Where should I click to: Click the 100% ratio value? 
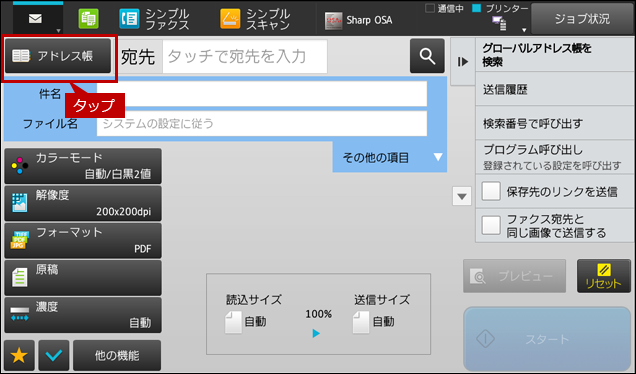pos(318,314)
